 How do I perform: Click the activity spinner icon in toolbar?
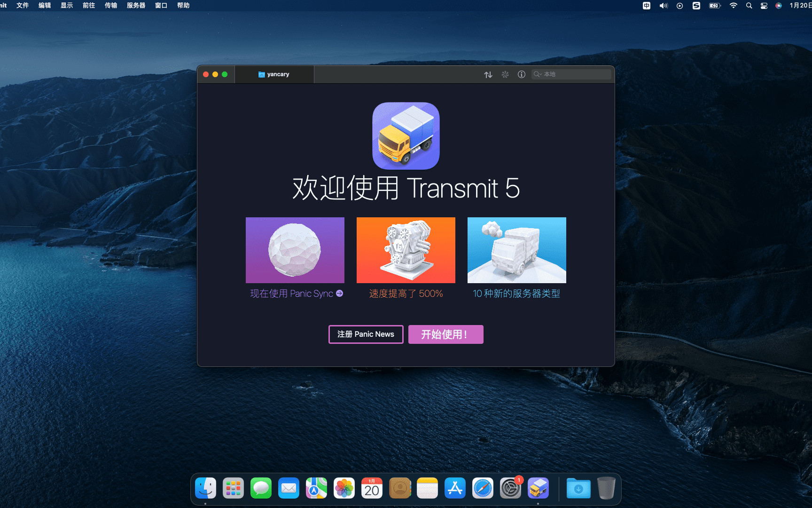tap(505, 74)
